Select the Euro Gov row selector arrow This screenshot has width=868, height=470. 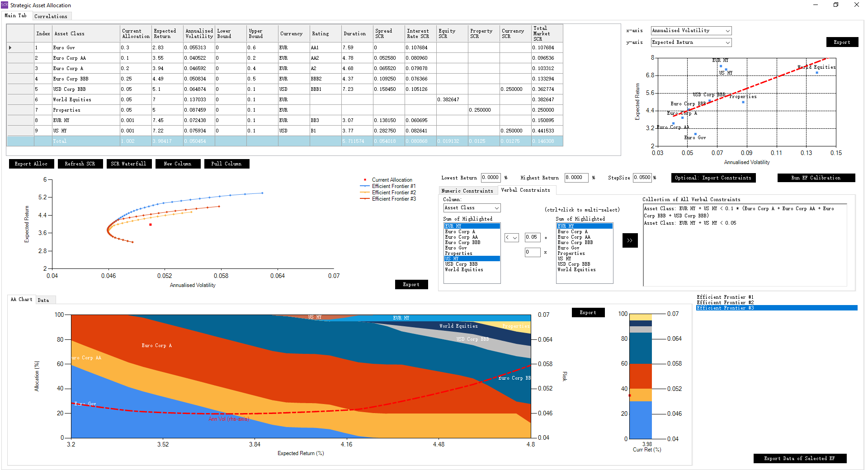tap(10, 47)
